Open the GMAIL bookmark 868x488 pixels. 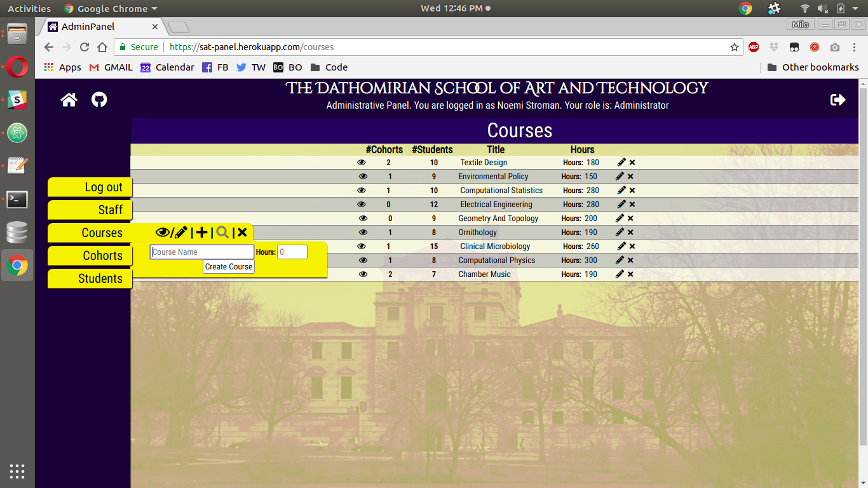(111, 67)
